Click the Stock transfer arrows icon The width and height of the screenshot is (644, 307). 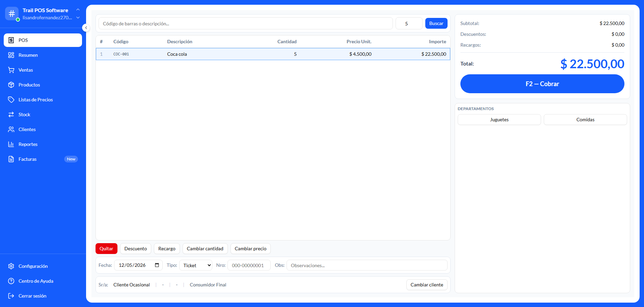coord(11,114)
